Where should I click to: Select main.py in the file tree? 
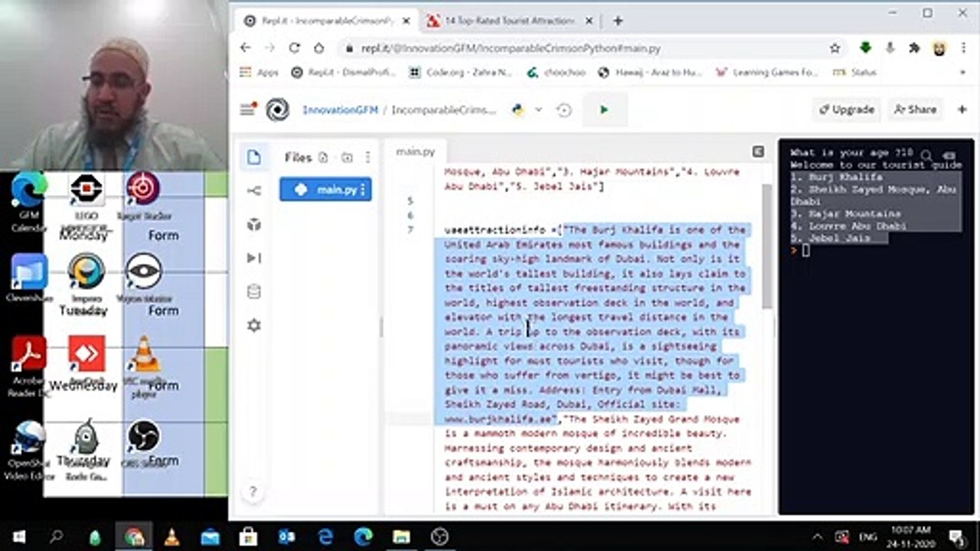[325, 190]
